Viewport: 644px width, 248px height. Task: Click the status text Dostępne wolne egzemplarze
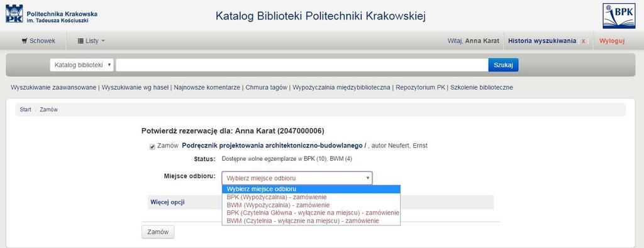click(287, 159)
